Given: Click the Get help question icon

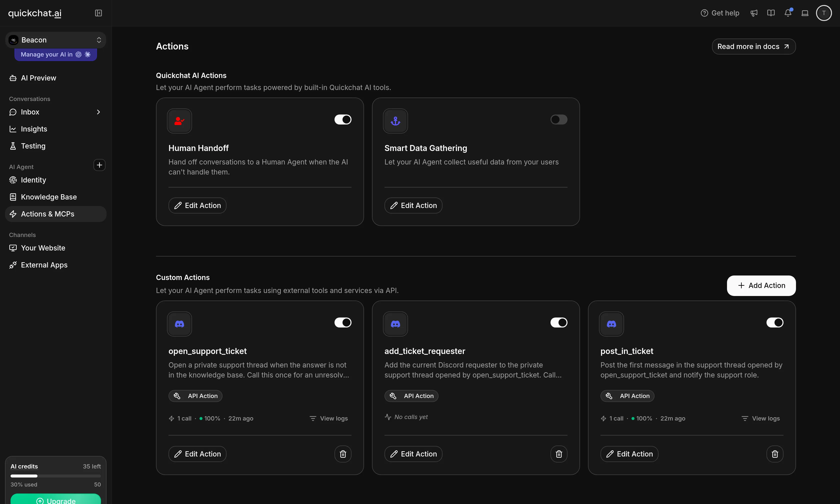Looking at the screenshot, I should coord(704,13).
